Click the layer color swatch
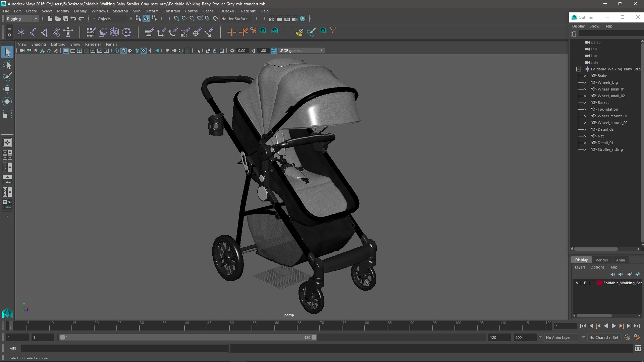644x362 pixels. pyautogui.click(x=599, y=283)
